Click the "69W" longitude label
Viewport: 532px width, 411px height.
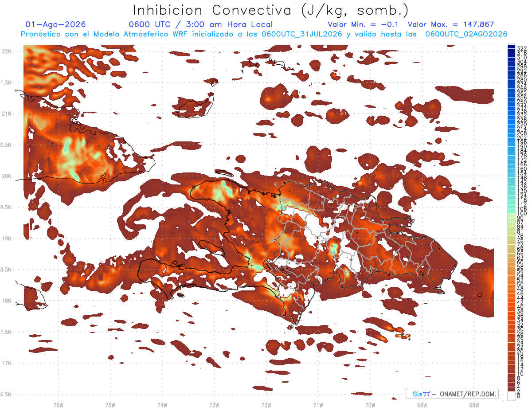click(422, 405)
